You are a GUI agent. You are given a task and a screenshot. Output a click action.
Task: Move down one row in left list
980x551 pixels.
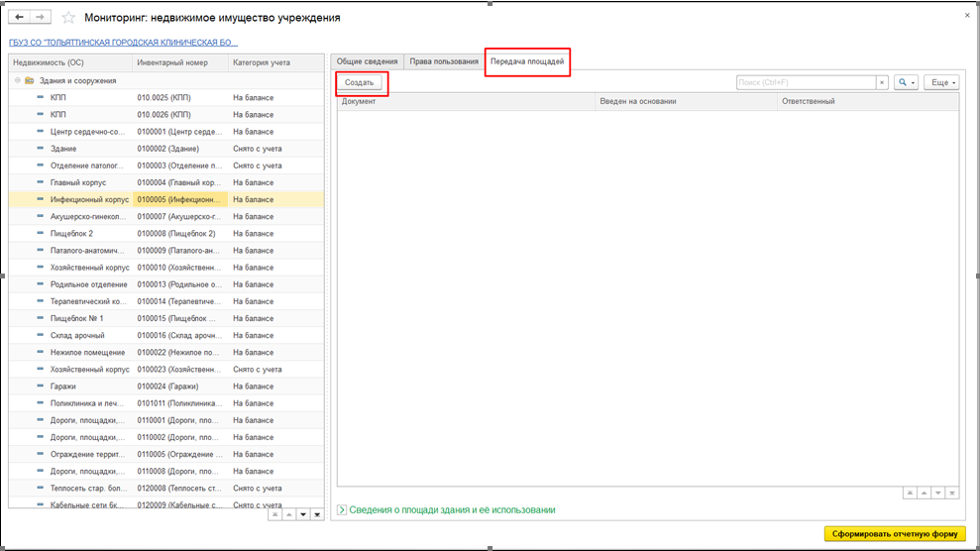[x=304, y=514]
